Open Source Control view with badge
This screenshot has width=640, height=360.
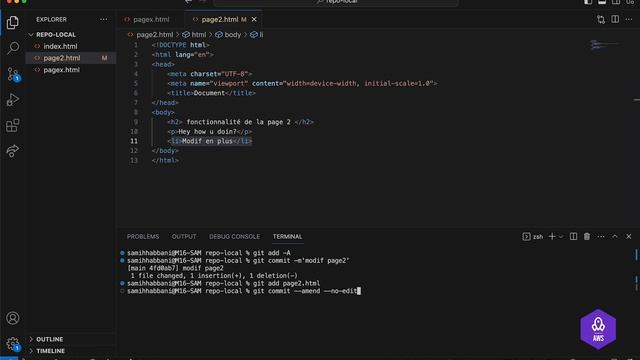coord(13,74)
